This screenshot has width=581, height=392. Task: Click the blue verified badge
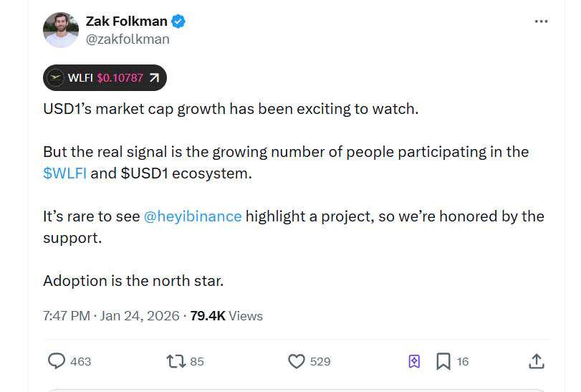tap(178, 21)
